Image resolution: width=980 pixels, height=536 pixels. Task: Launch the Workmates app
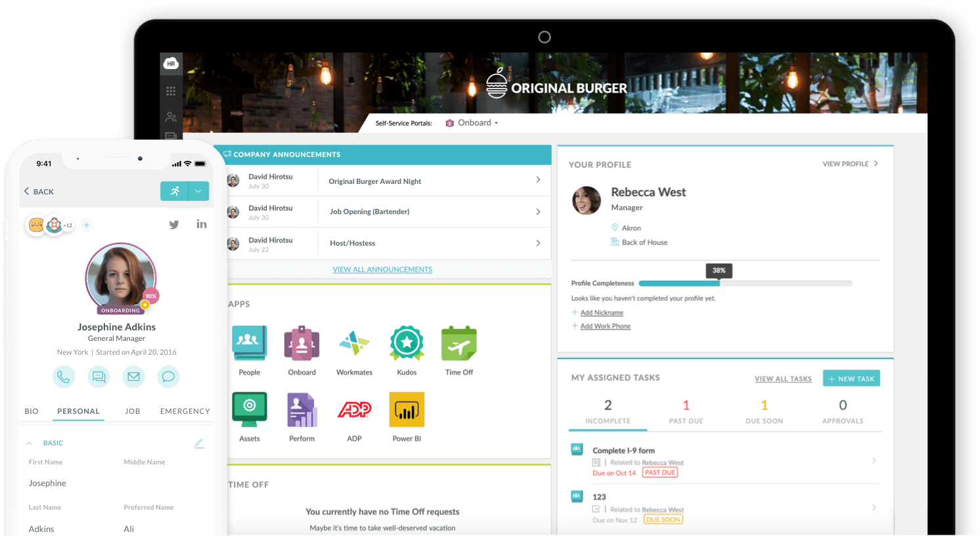[x=354, y=342]
